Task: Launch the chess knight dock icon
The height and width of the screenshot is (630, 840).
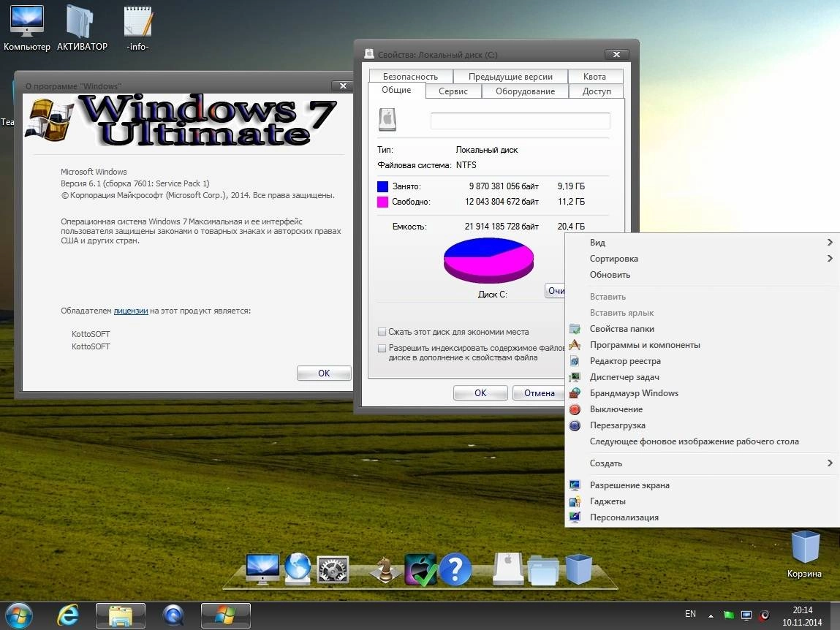Action: 385,569
